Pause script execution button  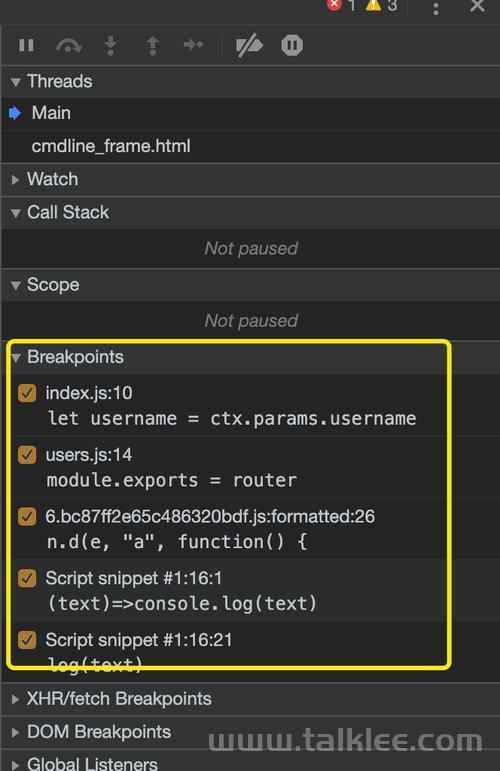click(27, 45)
